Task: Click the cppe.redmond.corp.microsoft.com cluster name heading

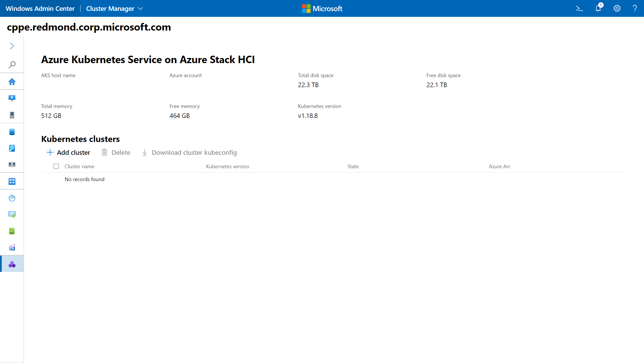Action: (89, 27)
